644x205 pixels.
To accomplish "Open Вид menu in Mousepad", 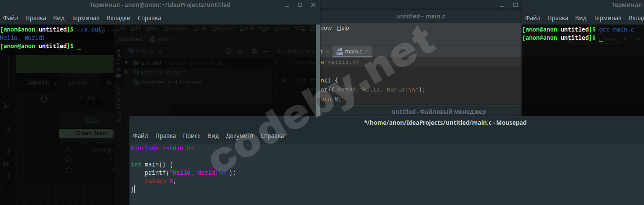I will coord(213,136).
